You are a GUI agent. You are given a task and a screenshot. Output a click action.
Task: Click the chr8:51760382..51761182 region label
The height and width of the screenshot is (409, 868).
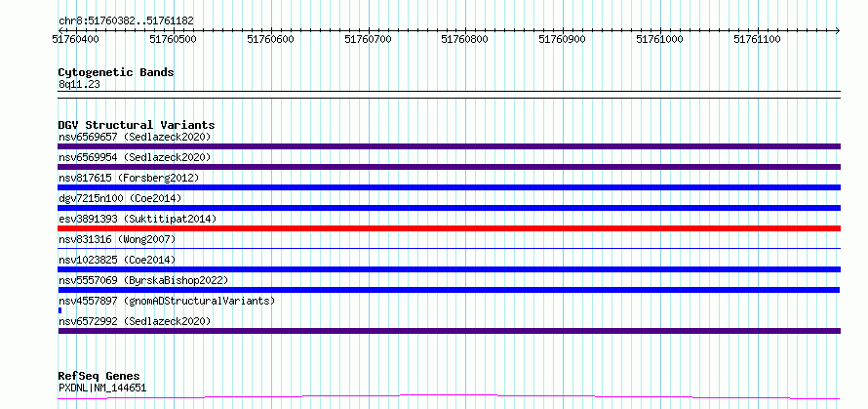pyautogui.click(x=126, y=21)
